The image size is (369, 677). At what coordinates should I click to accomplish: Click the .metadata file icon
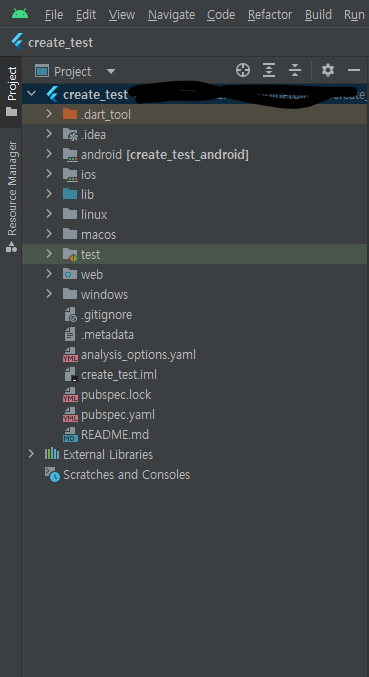(69, 334)
